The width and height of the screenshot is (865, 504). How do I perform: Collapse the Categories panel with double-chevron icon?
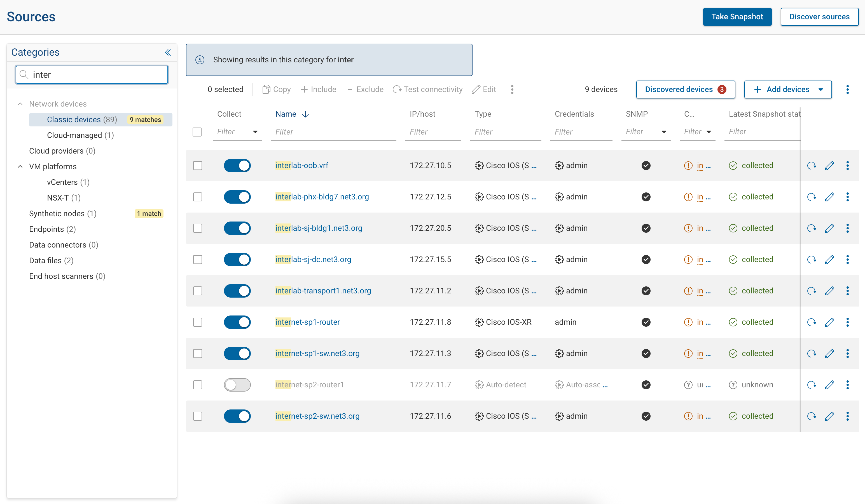click(168, 52)
